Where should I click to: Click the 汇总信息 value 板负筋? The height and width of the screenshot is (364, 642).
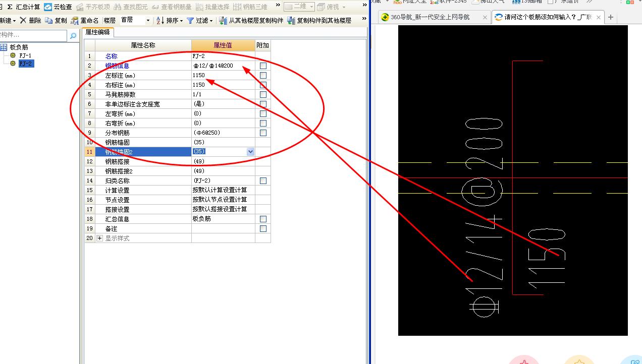(223, 219)
